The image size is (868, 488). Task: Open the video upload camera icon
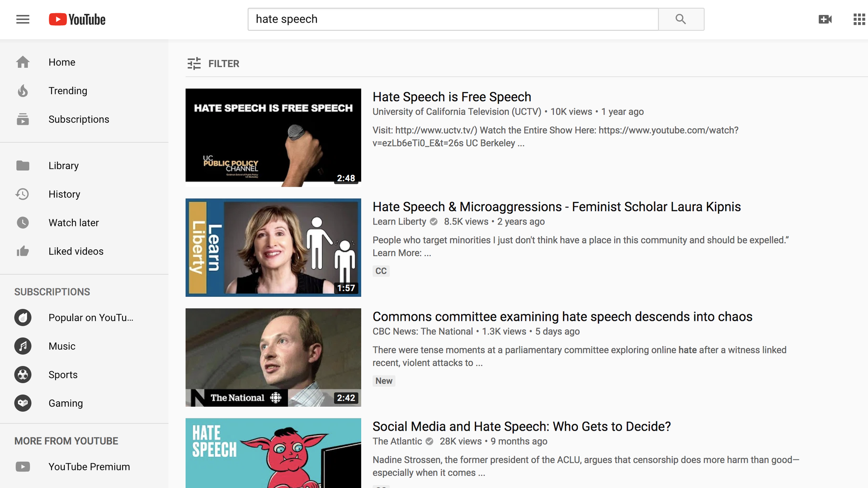pyautogui.click(x=825, y=19)
